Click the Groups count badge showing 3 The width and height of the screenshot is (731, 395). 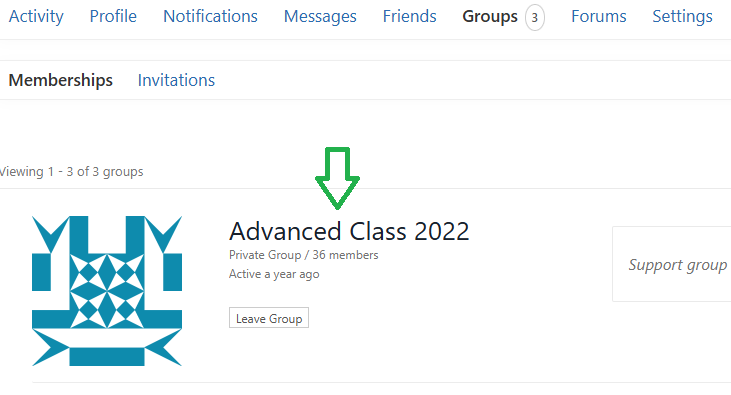pyautogui.click(x=535, y=18)
